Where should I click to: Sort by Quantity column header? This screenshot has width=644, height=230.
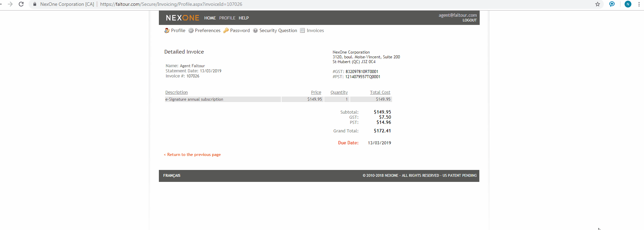[339, 92]
